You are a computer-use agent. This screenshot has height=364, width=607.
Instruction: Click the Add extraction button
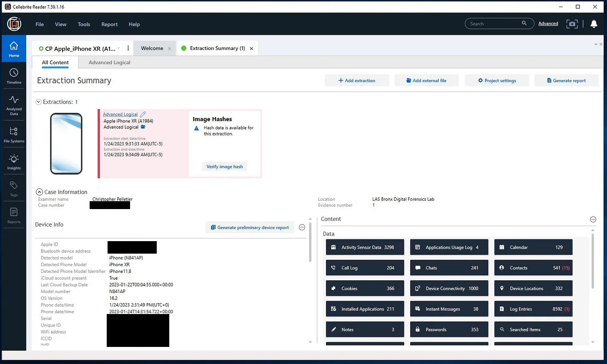(357, 80)
